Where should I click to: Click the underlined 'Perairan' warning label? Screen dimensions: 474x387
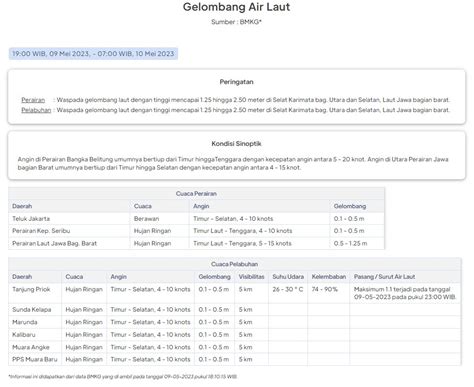pyautogui.click(x=33, y=100)
